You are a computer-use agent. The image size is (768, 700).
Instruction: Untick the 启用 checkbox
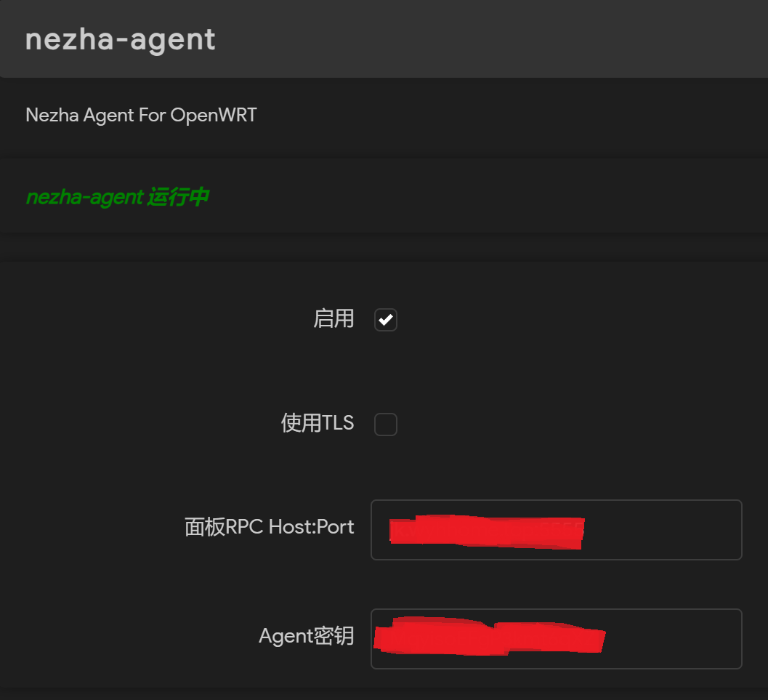[385, 320]
